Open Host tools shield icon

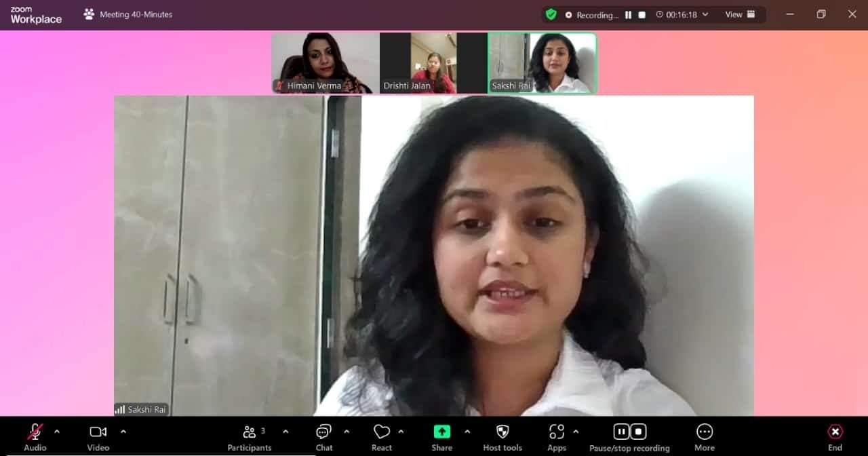pos(502,432)
